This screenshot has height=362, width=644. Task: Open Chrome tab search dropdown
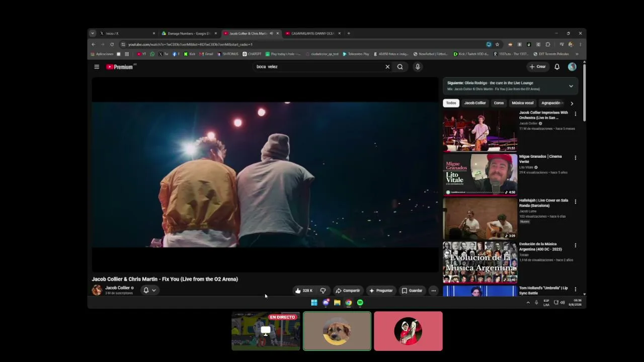[x=92, y=33]
